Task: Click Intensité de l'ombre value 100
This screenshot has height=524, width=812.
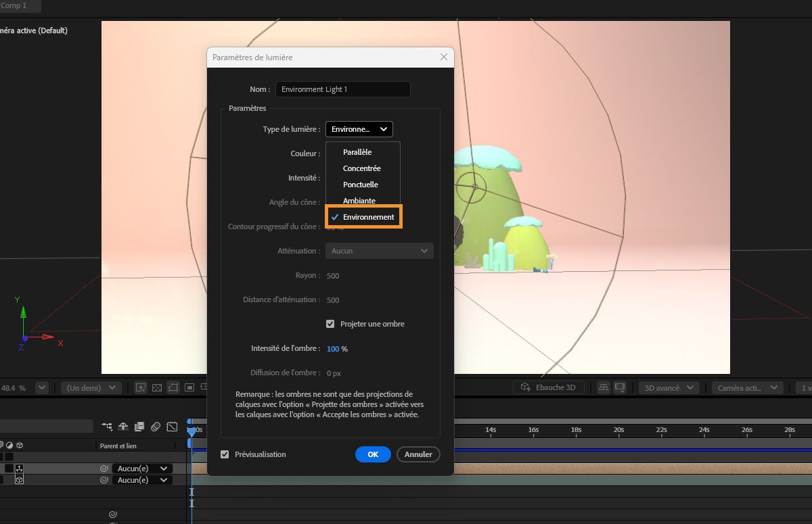Action: pos(333,349)
